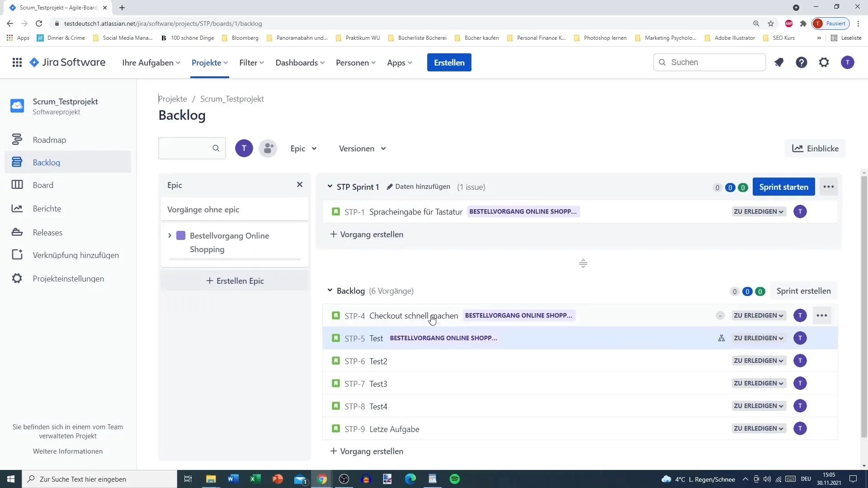
Task: Open PowerPoint from the taskbar
Action: coord(278,479)
